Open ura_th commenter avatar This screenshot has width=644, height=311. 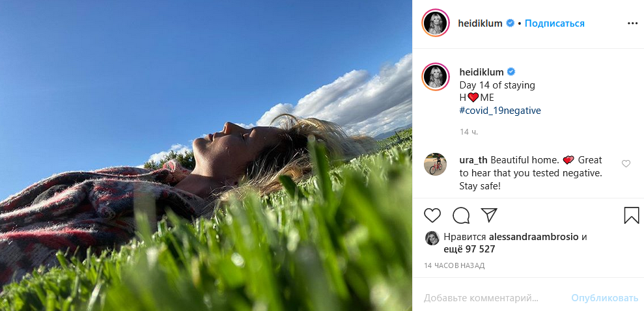click(x=435, y=164)
